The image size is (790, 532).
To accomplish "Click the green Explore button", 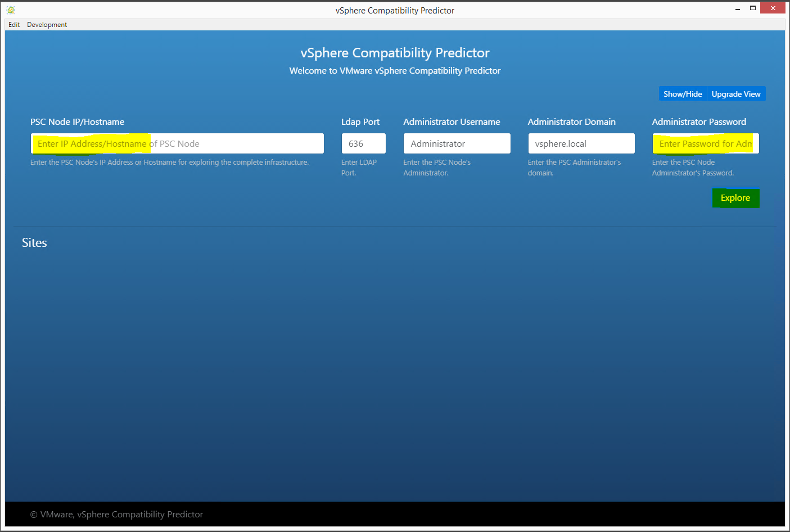I will [735, 198].
